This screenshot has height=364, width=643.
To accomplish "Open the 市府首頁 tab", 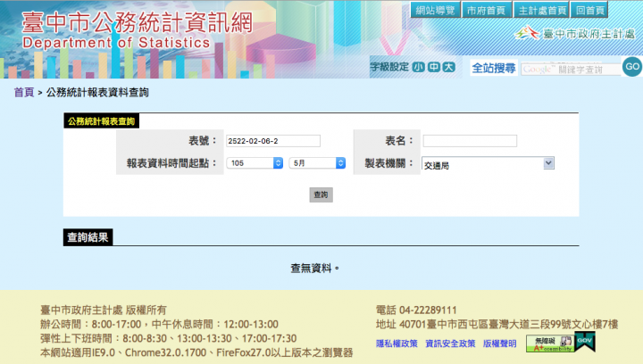I will 487,10.
